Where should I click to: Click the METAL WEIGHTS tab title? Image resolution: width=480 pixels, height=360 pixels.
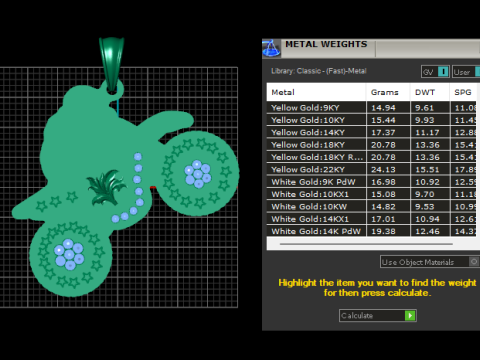[x=326, y=44]
